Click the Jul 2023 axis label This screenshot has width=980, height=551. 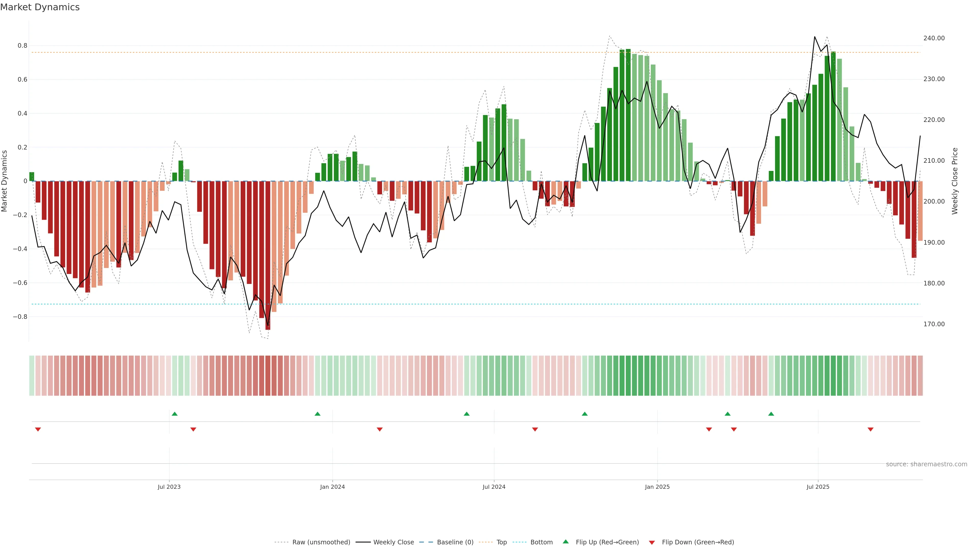[x=169, y=487]
